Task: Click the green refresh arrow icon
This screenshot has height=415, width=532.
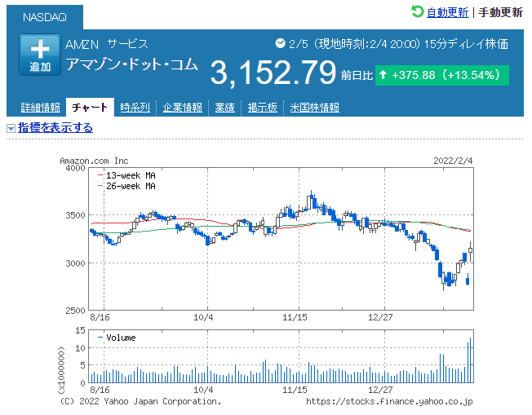Action: pyautogui.click(x=417, y=11)
